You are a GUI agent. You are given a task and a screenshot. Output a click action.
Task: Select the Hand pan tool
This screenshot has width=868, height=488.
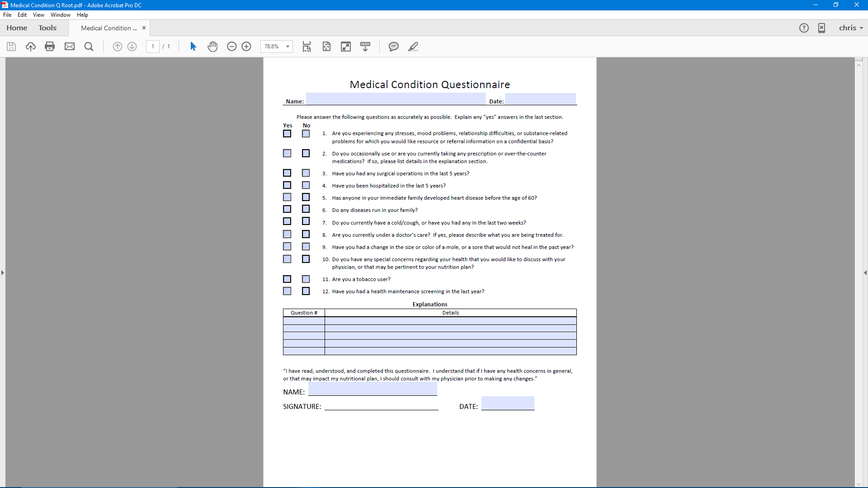(212, 47)
